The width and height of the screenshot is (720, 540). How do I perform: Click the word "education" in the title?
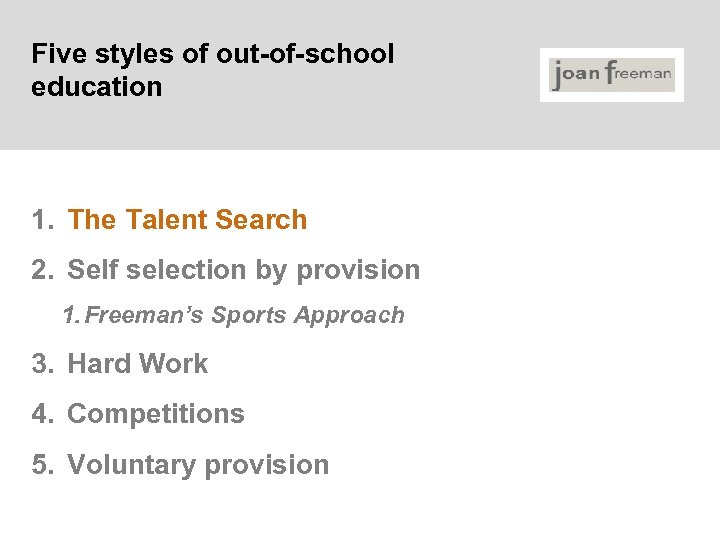[x=96, y=87]
